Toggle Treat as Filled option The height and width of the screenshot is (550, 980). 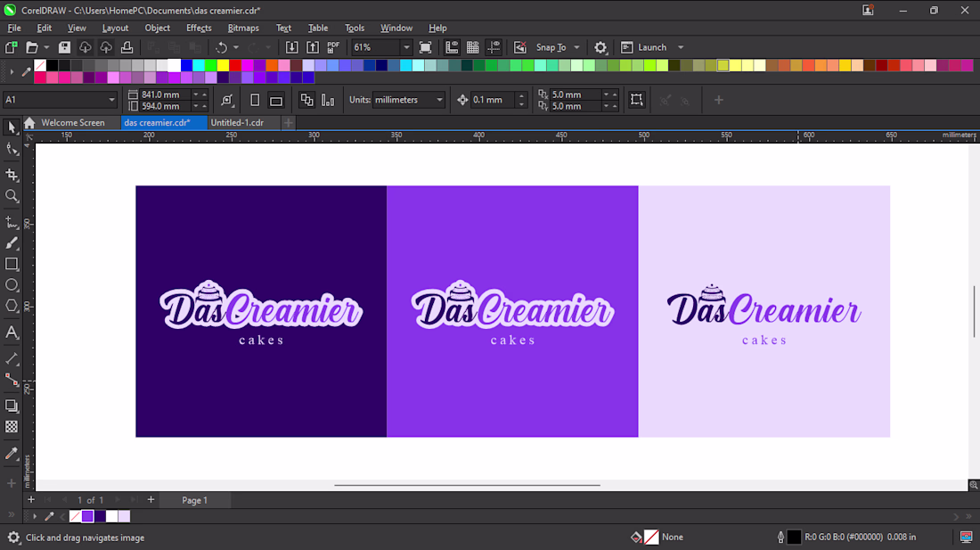636,100
